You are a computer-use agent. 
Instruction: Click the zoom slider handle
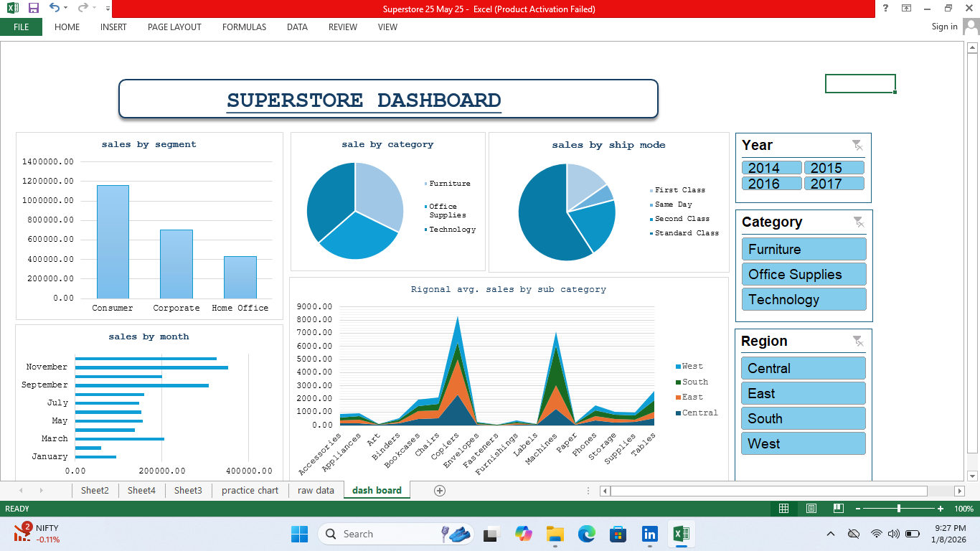tap(899, 509)
